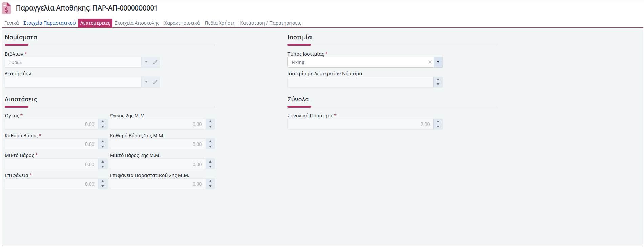Screen dimensions: 644x248
Task: Click the pencil edit icon beside Δευτερεύον currency
Action: 155,82
